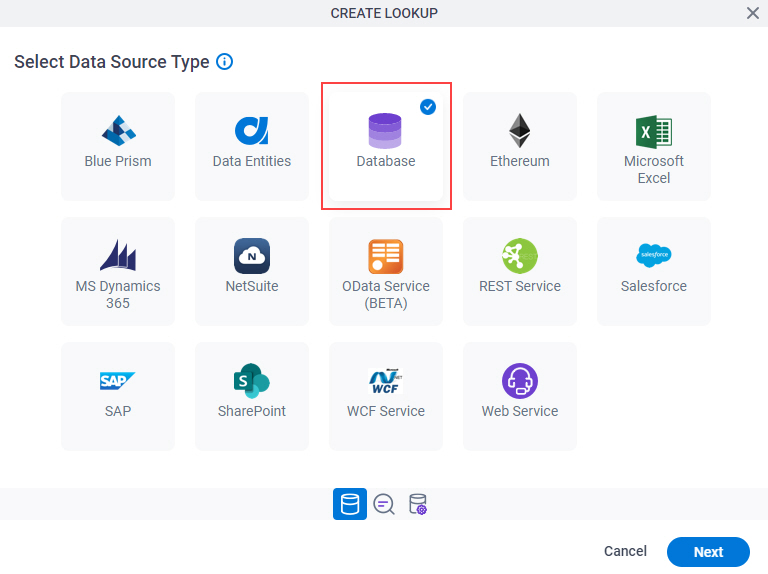Select the Web Service data source

[x=520, y=396]
